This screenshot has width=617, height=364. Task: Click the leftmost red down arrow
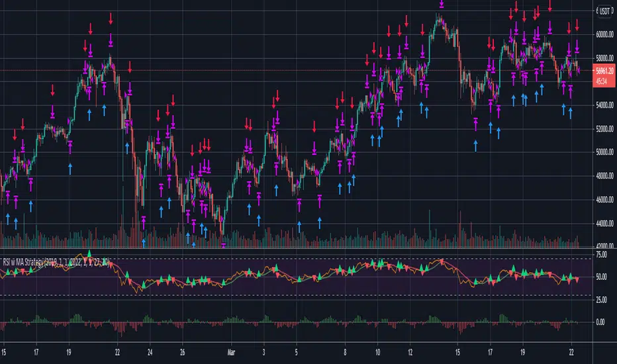tap(15, 135)
